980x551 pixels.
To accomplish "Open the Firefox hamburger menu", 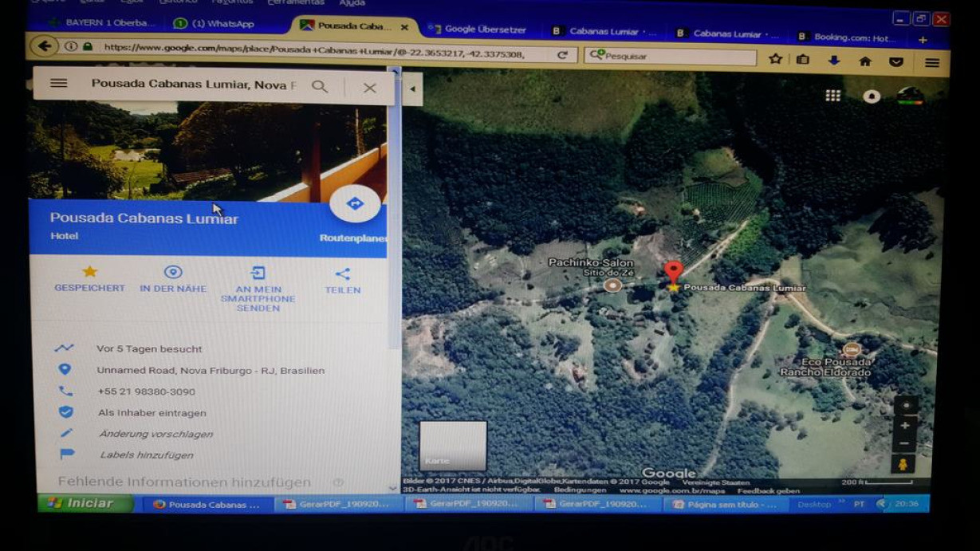I will [932, 63].
